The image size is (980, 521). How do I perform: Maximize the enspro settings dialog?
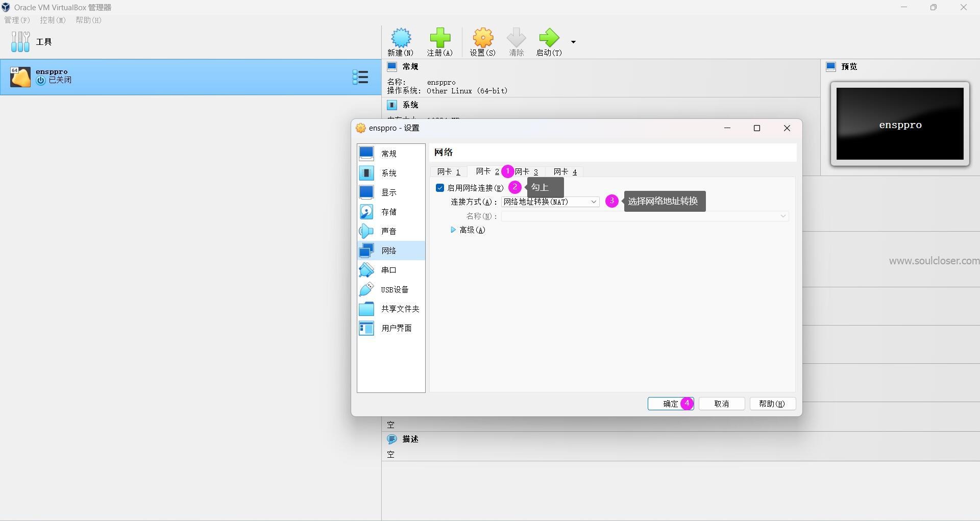[x=757, y=128]
